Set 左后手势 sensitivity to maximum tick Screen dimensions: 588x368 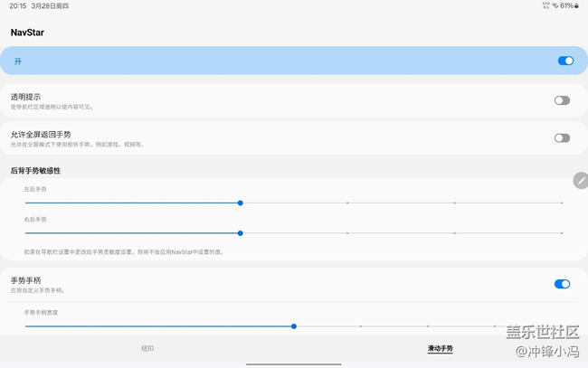point(561,203)
